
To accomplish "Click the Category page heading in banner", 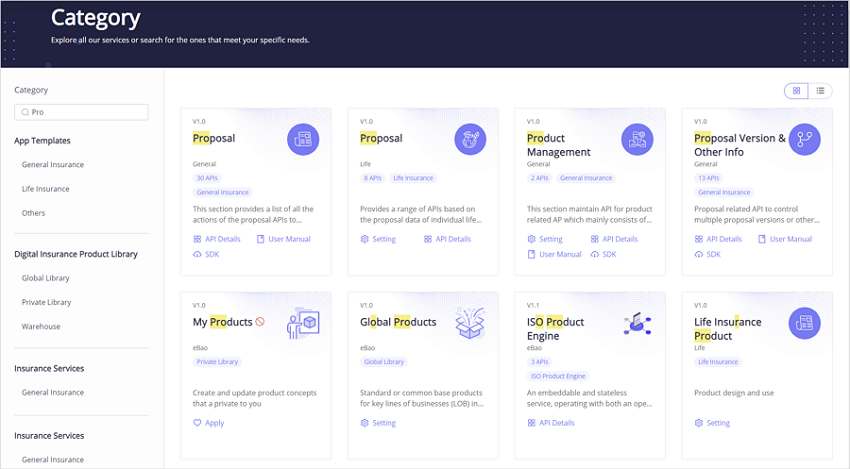I will click(x=95, y=18).
